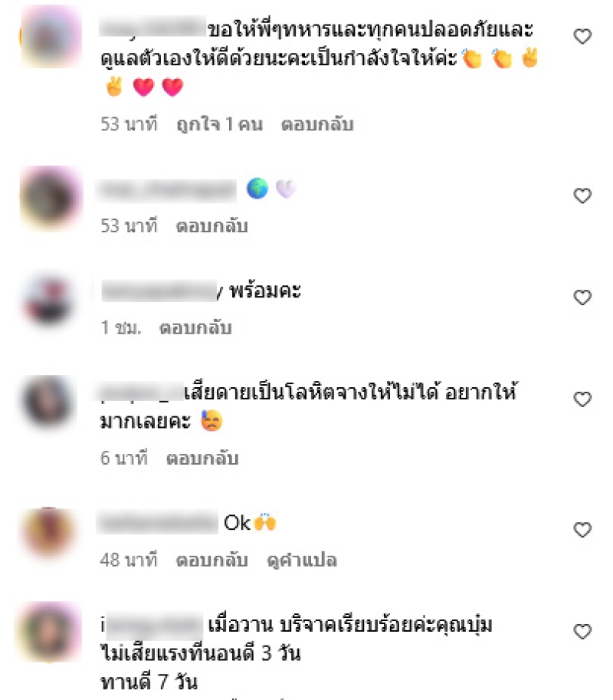The width and height of the screenshot is (613, 700).
Task: Like the globe and heart emoji comment
Action: coord(582,196)
